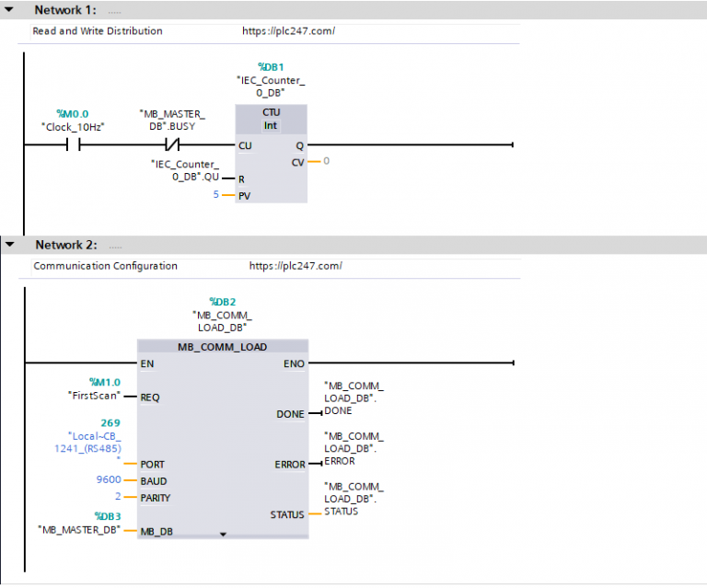
Task: Collapse Network 1 with its triangle
Action: 10,10
